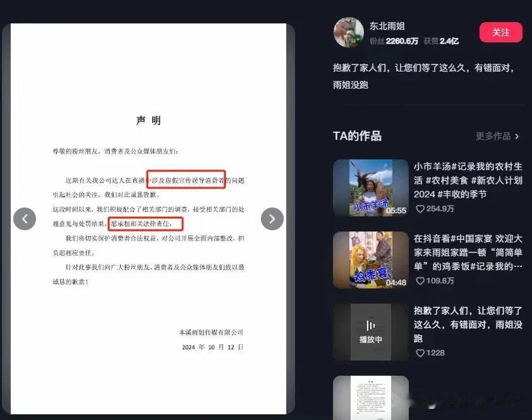
Task: Open the 鸡黍宴 video thumbnail
Action: click(x=371, y=260)
